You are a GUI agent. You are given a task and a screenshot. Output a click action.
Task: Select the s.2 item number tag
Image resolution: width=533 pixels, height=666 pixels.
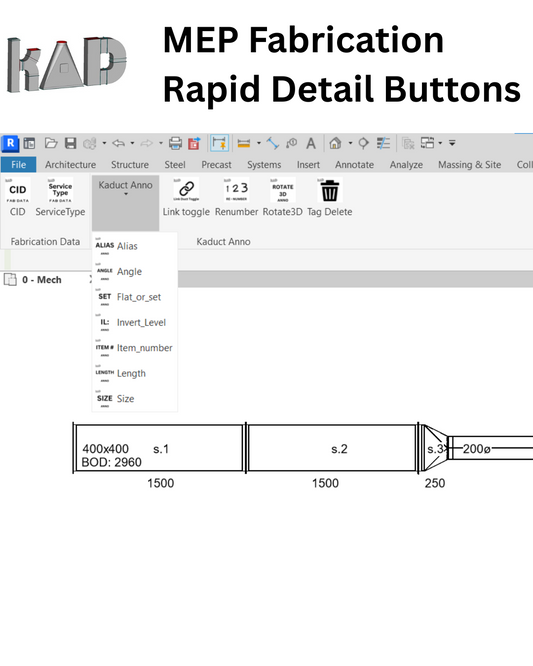click(x=339, y=449)
